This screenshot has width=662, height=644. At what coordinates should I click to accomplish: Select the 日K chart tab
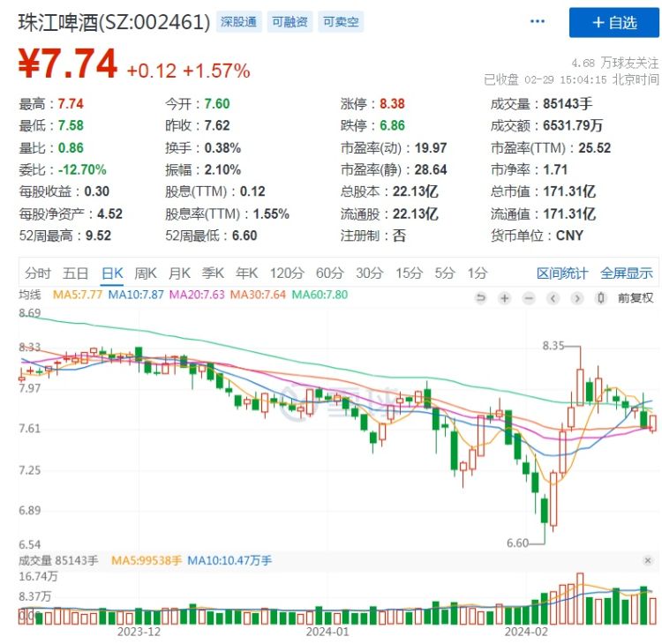112,273
